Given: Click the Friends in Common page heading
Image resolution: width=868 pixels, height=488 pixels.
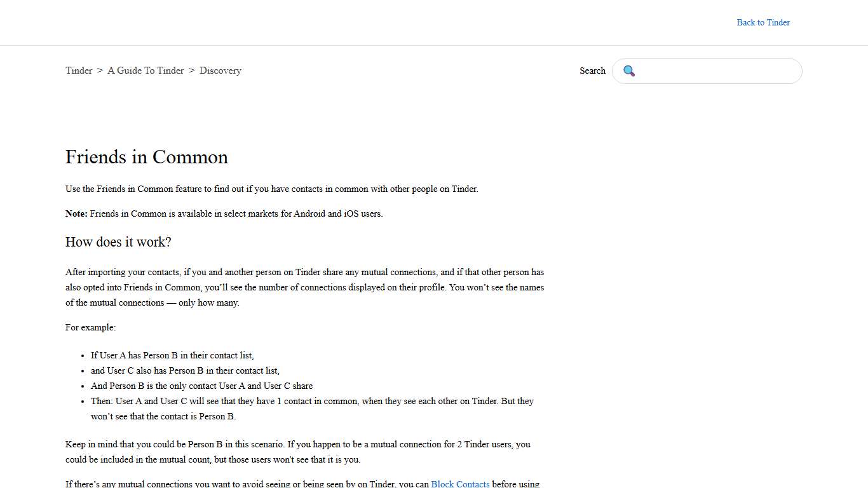Looking at the screenshot, I should pos(147,157).
